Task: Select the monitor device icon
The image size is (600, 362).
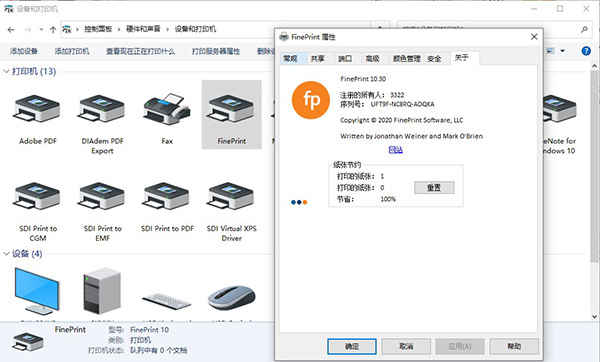Action: pos(37,291)
